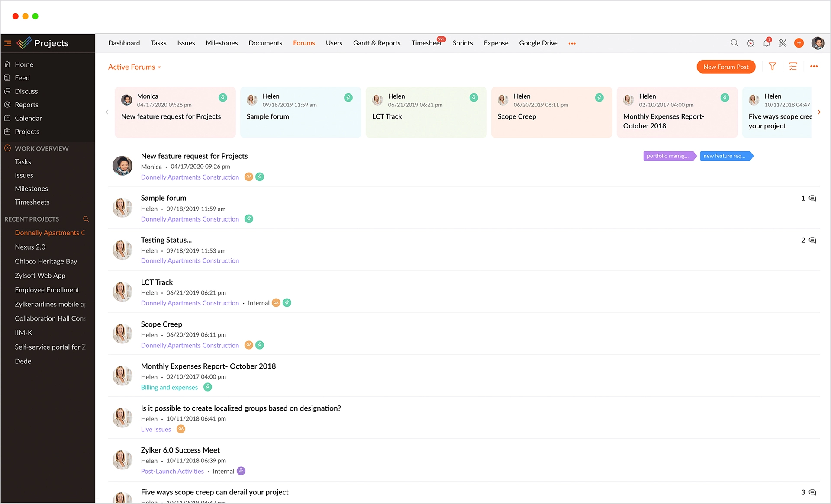Open the notifications bell
The width and height of the screenshot is (831, 504).
point(767,43)
